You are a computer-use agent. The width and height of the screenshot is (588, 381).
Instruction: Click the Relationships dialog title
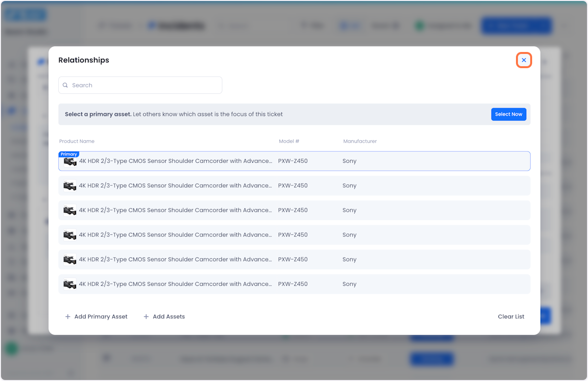coord(84,60)
